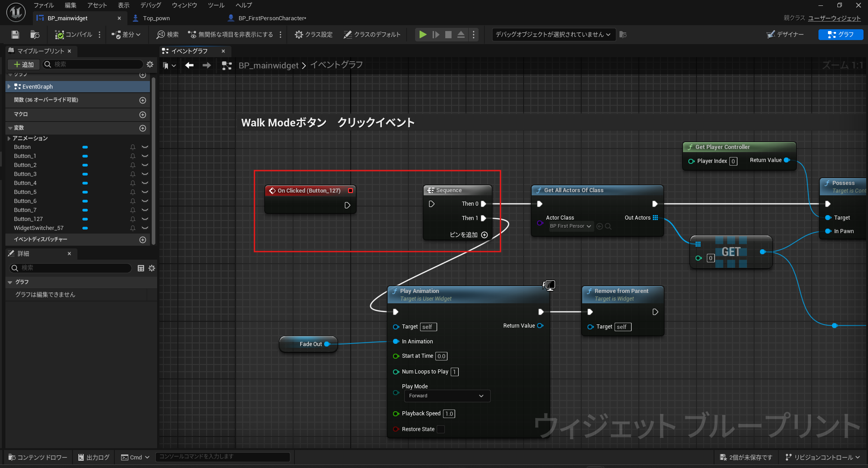Switch to the BP_FirstPersonCharacter tab

(x=271, y=18)
